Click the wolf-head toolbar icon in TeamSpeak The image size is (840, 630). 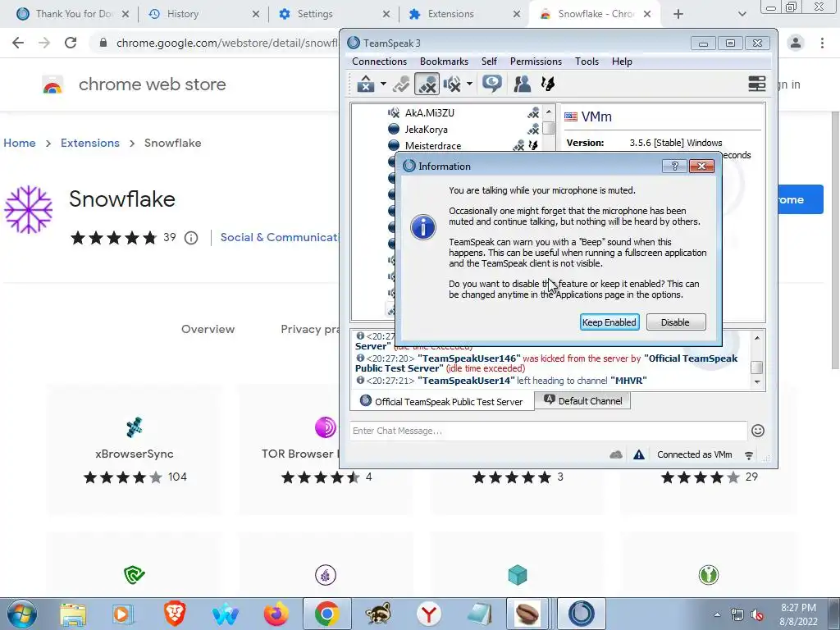point(547,84)
